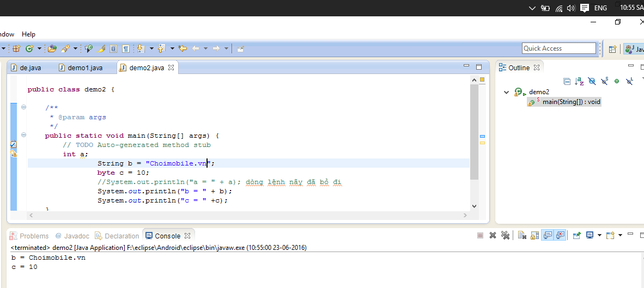The height and width of the screenshot is (288, 644).
Task: Select demo2 class in Outline tree
Action: click(x=539, y=92)
